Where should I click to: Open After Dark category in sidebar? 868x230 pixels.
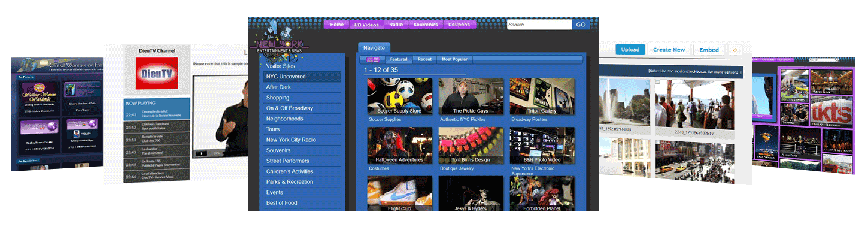302,87
